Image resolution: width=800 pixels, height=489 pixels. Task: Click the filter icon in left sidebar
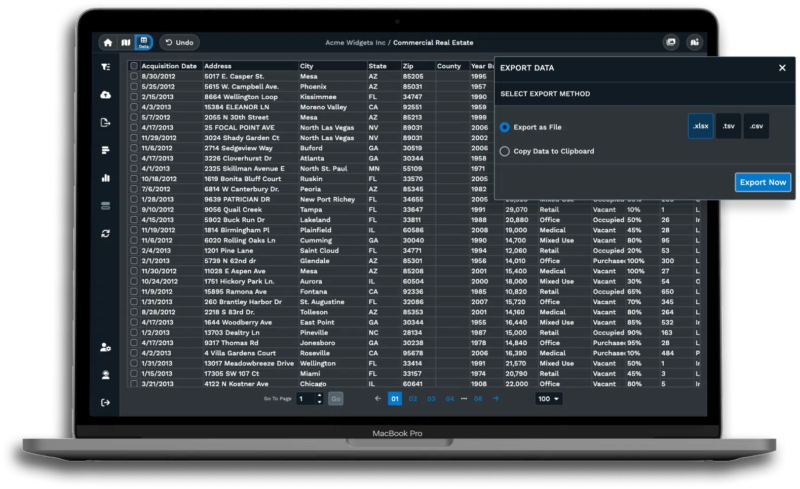(x=106, y=67)
